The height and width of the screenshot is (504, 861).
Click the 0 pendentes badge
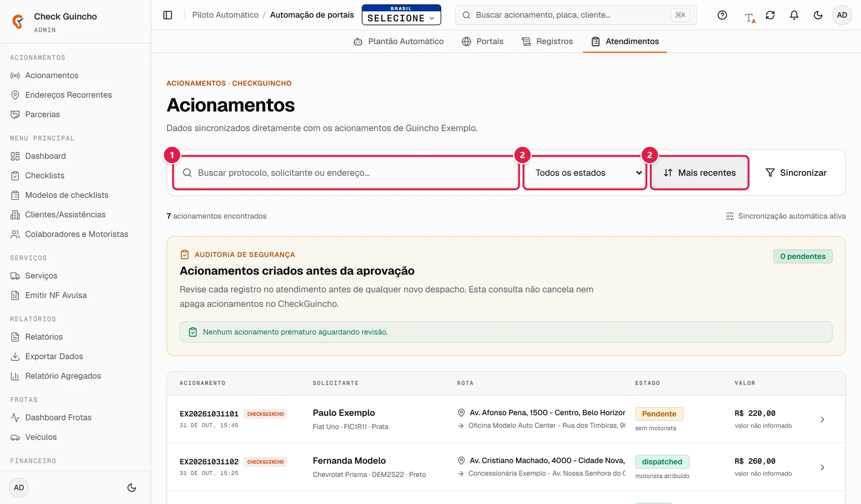click(x=803, y=257)
